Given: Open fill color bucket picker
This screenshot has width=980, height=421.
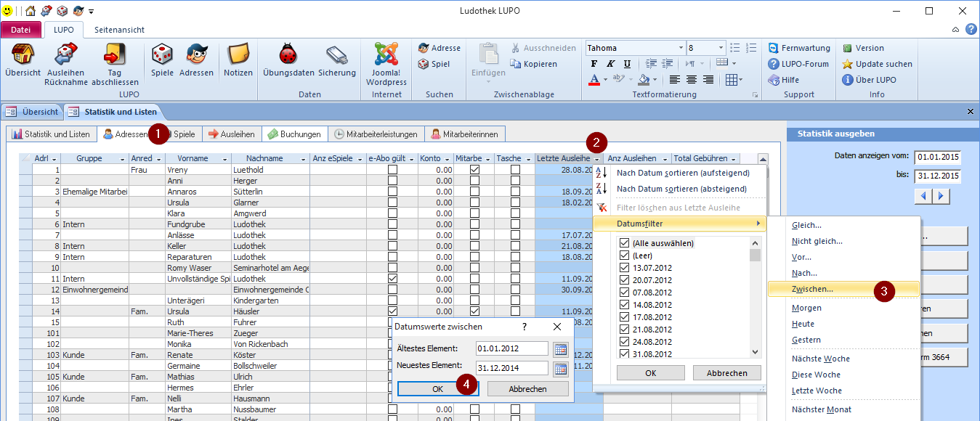Looking at the screenshot, I should tap(645, 80).
